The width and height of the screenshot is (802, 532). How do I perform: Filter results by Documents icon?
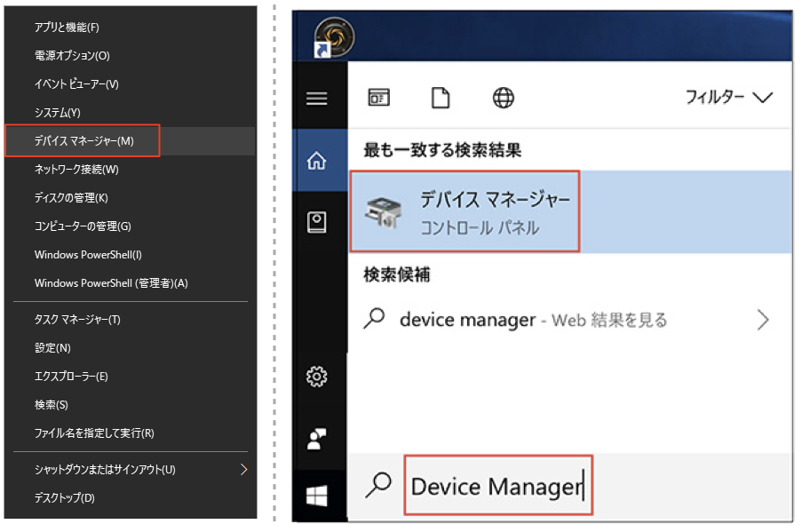(x=441, y=97)
